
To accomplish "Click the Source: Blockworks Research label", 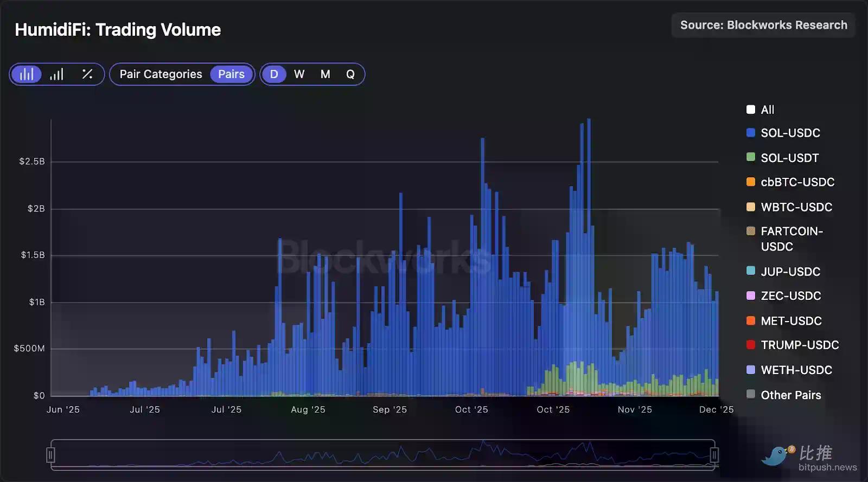I will [763, 25].
